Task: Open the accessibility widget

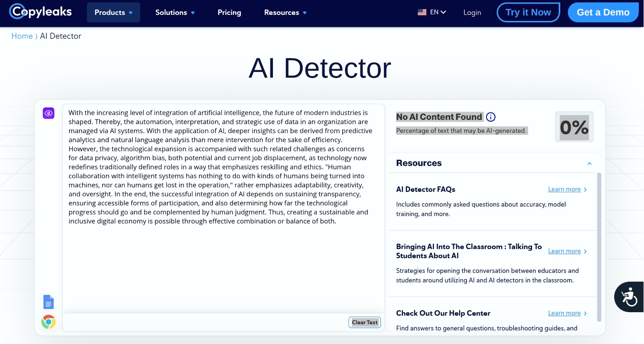Action: (x=629, y=297)
